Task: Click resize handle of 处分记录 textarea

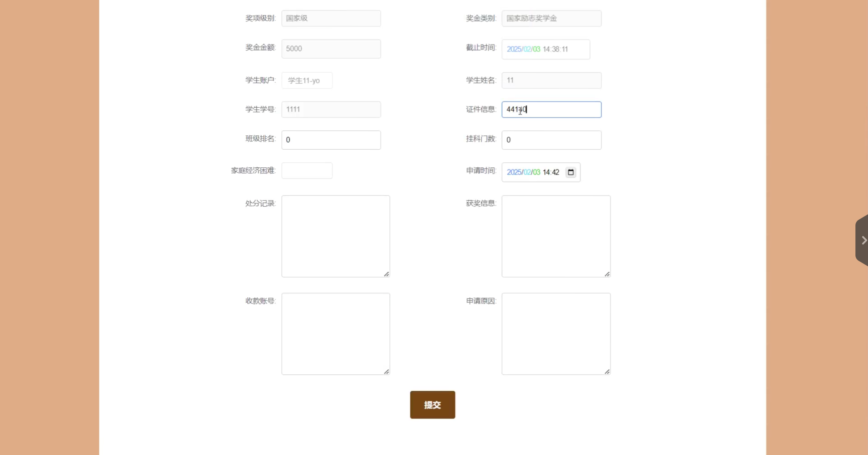Action: pos(386,274)
